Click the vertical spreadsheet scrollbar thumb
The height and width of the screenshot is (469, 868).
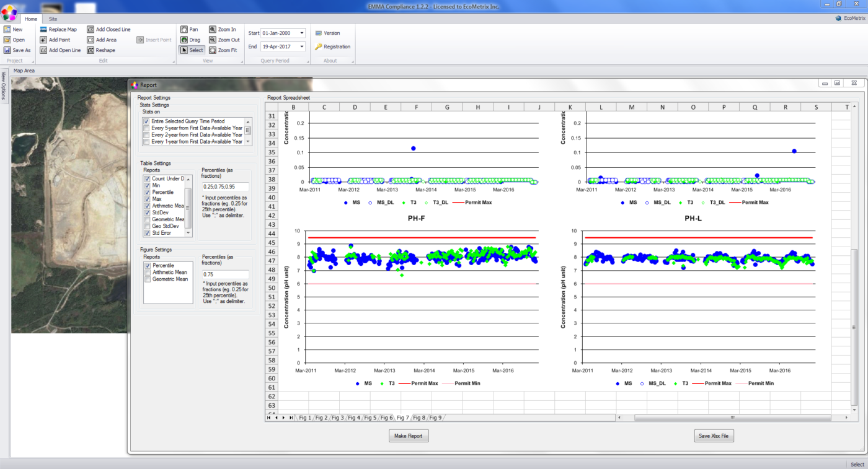tap(855, 327)
